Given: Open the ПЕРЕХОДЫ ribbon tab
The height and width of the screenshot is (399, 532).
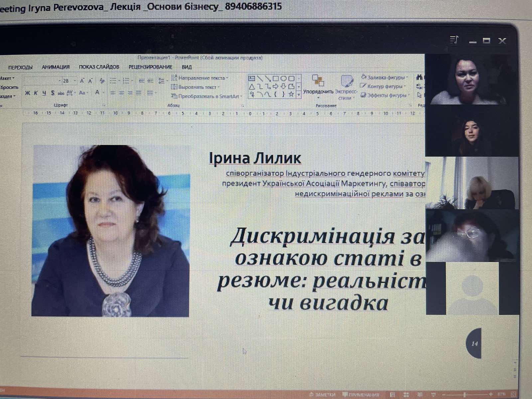Looking at the screenshot, I should coord(20,67).
